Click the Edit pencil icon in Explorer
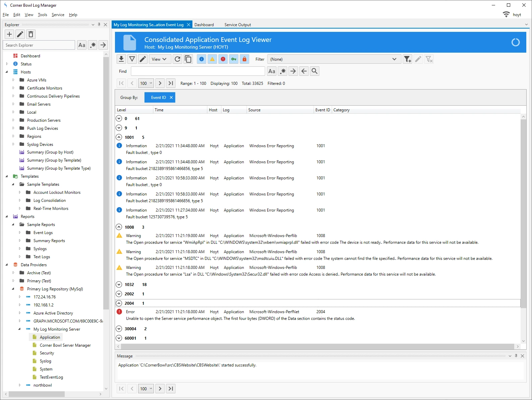Screen dimensions: 532x400 20,34
